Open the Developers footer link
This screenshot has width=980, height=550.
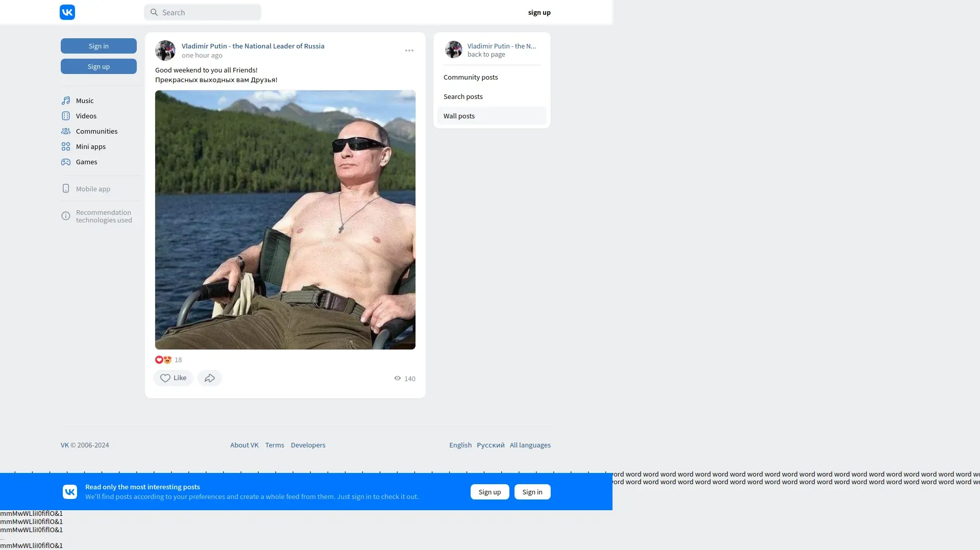[x=308, y=445]
